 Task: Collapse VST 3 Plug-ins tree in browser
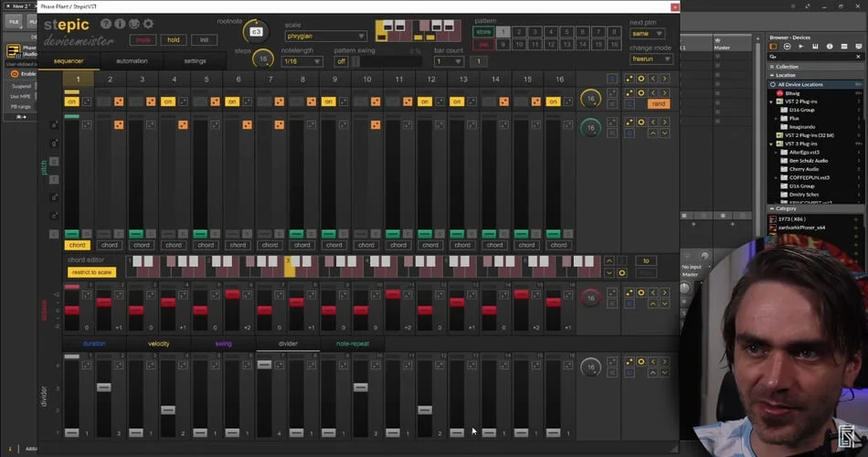pos(772,144)
